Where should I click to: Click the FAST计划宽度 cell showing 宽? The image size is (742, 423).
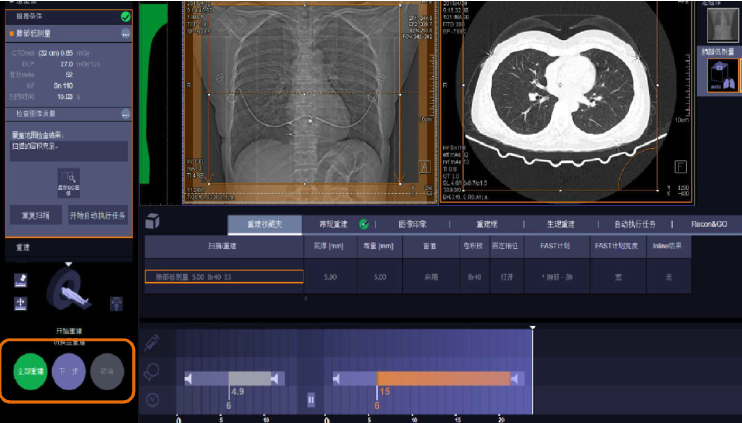[x=618, y=277]
